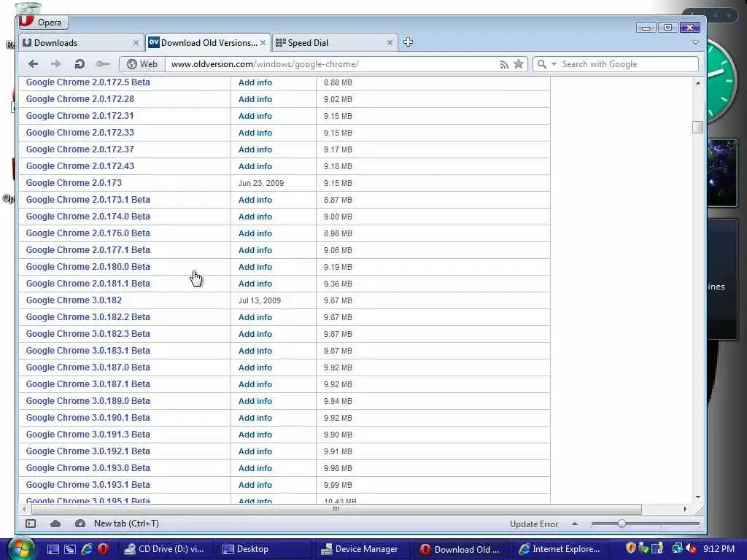Screen dimensions: 747x560
Task: Click the volume tray icon
Action: (692, 548)
